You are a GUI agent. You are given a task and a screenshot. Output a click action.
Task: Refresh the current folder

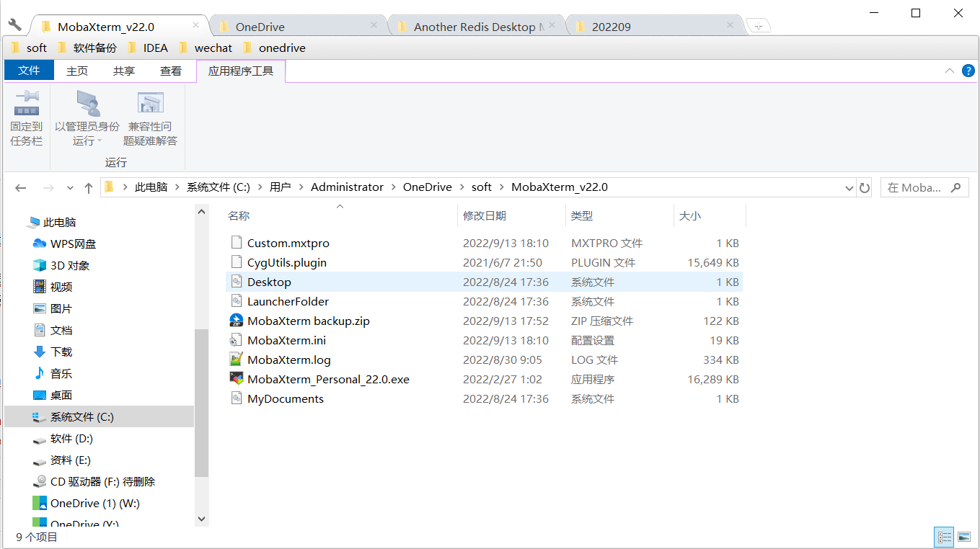click(865, 187)
